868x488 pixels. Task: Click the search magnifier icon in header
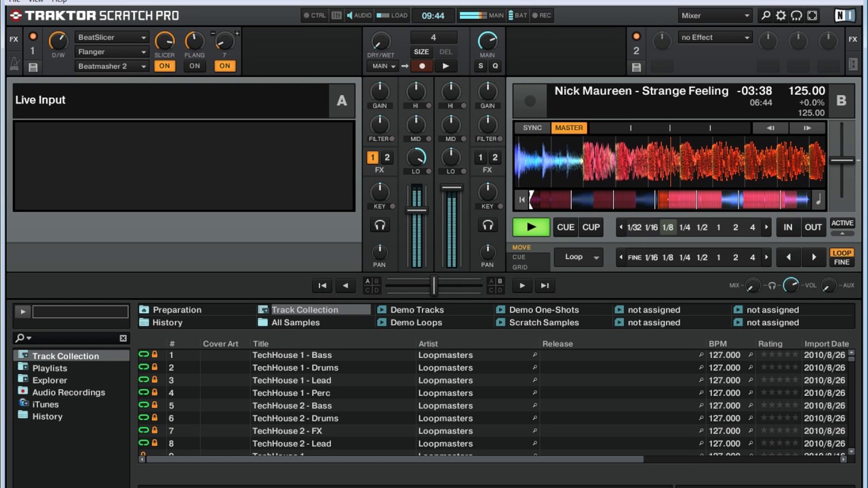pyautogui.click(x=766, y=16)
